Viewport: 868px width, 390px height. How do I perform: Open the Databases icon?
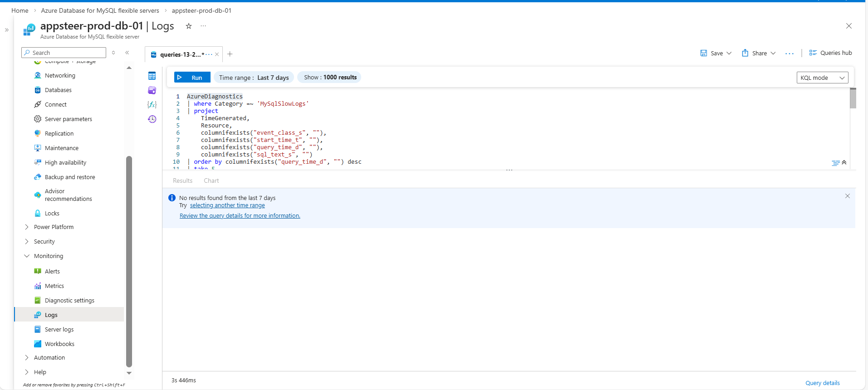click(x=38, y=90)
